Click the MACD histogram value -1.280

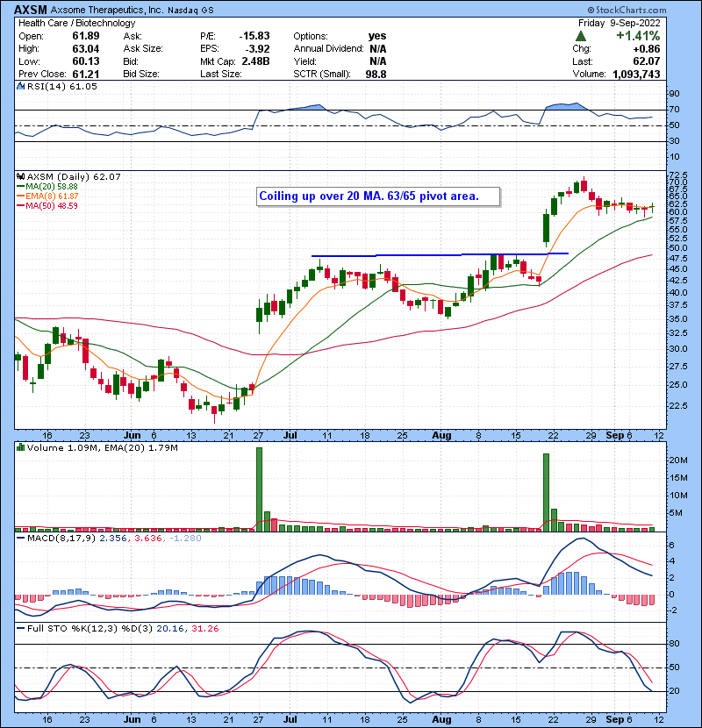point(185,539)
